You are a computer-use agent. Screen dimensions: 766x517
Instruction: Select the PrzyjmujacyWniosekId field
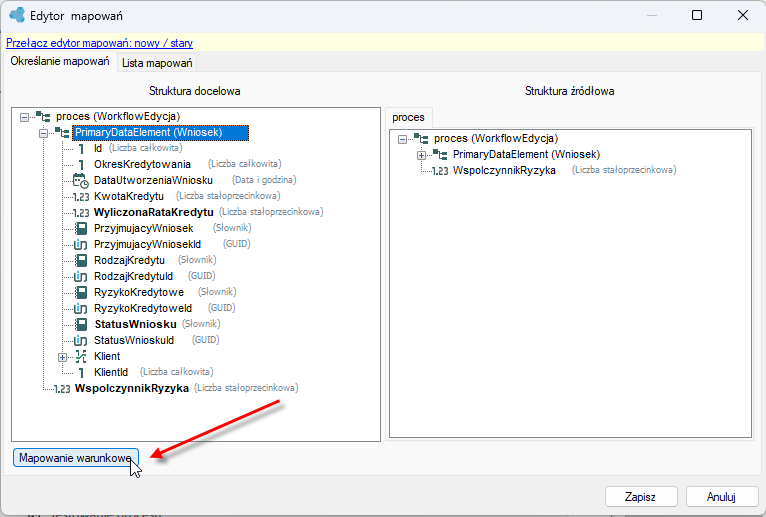[148, 244]
